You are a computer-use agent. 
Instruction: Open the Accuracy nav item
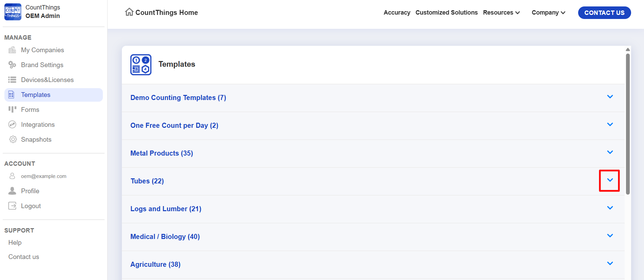pos(397,13)
